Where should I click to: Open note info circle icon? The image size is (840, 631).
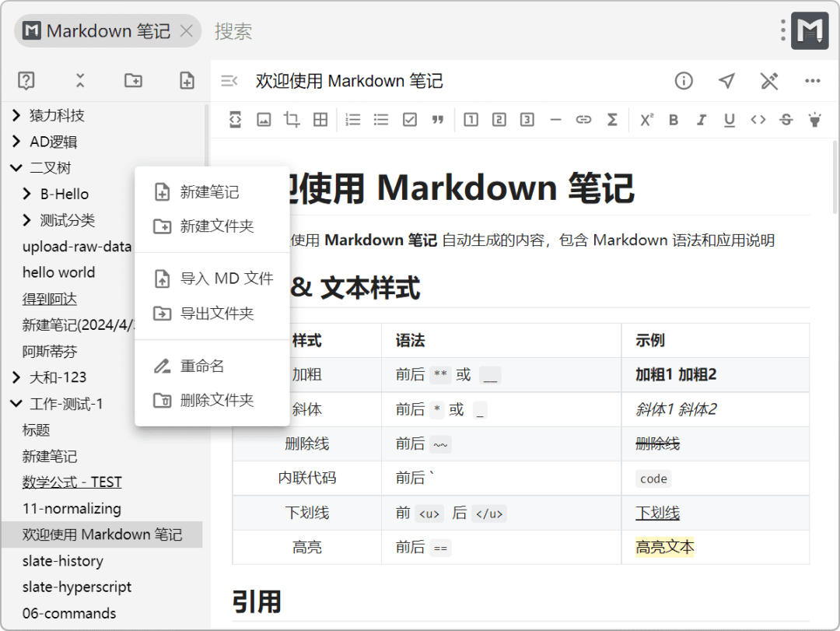tap(684, 81)
